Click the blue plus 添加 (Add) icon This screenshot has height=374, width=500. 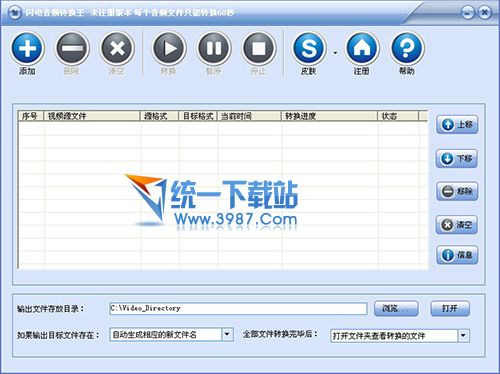tap(27, 48)
